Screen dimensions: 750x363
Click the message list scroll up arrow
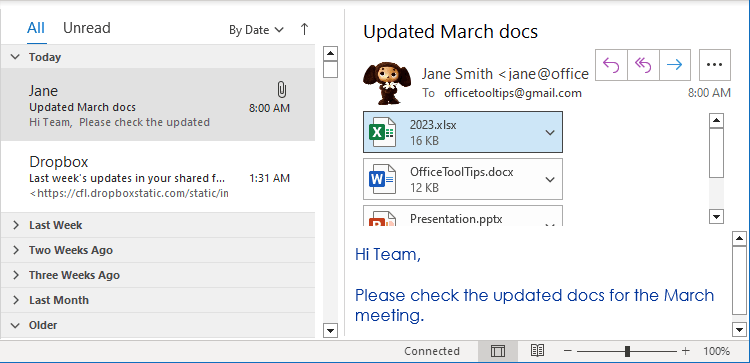click(331, 53)
